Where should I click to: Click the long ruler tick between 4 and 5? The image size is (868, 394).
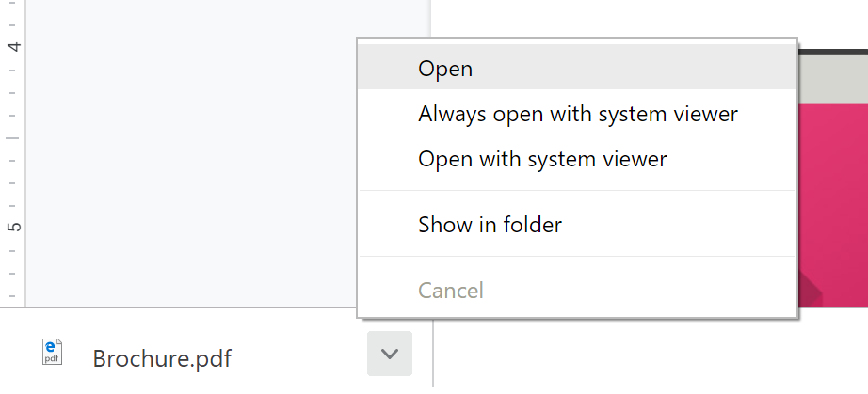(x=11, y=137)
